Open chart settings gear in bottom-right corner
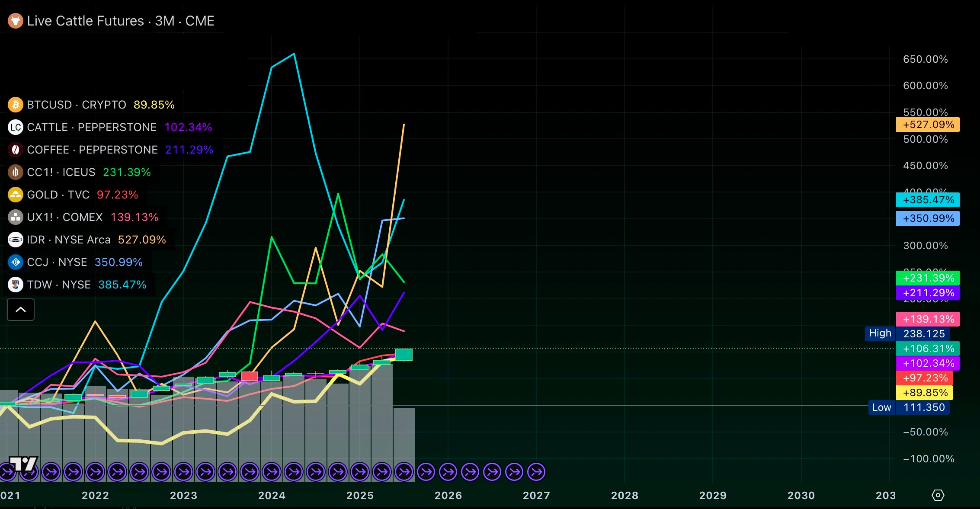 pos(938,495)
